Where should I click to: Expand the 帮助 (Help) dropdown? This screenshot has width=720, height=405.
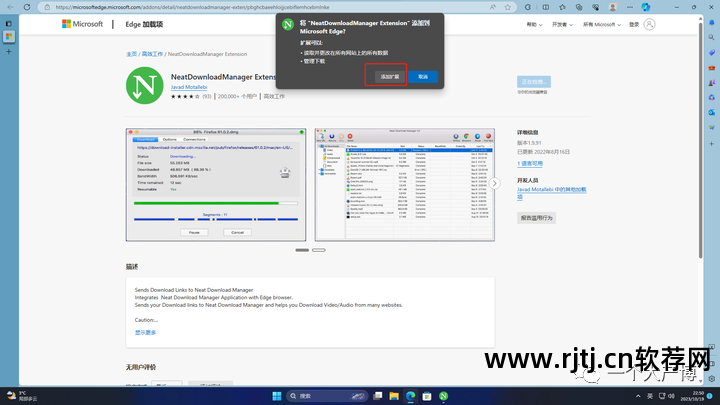[x=534, y=24]
